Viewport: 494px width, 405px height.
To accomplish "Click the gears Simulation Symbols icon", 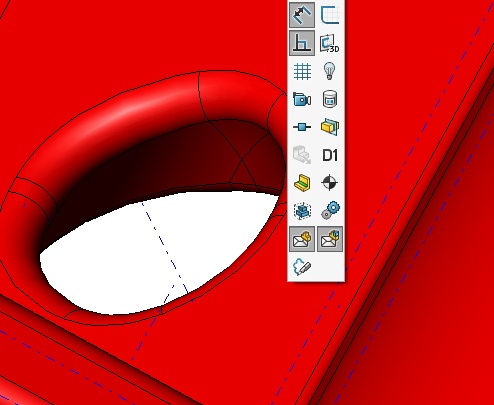I will tap(330, 211).
